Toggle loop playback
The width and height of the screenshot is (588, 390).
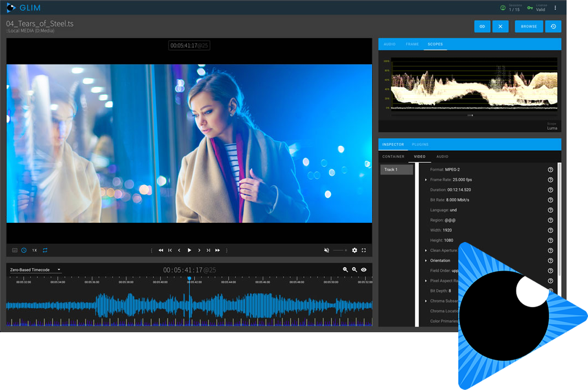tap(45, 250)
